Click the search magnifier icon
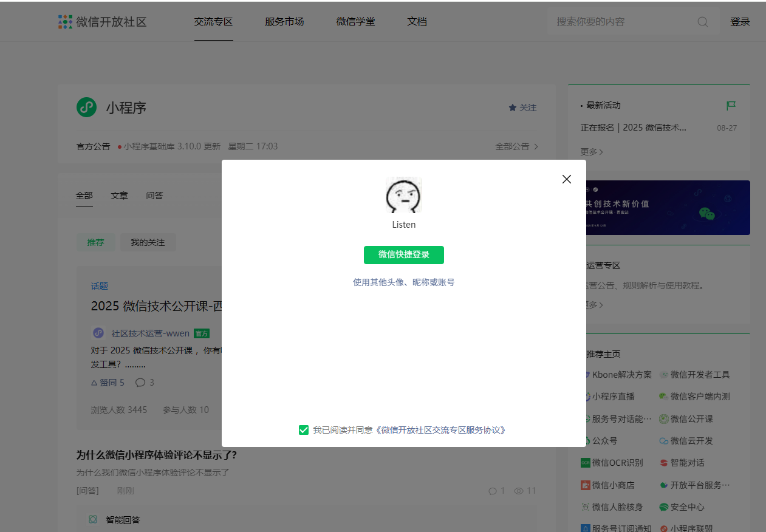This screenshot has height=532, width=766. click(x=703, y=22)
